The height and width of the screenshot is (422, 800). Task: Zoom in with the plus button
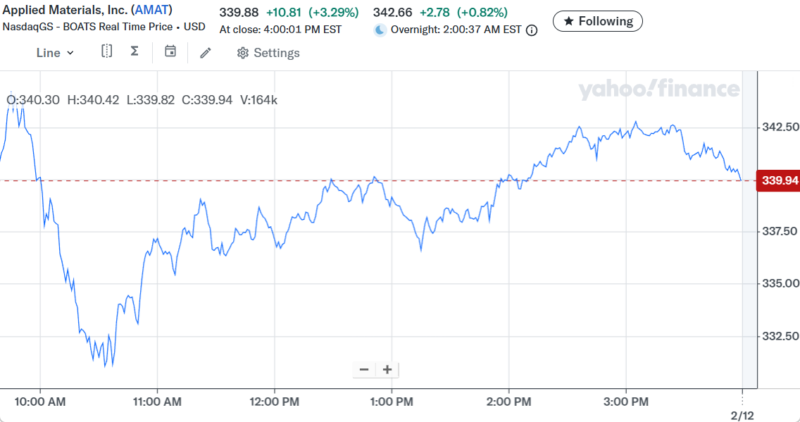coord(387,369)
